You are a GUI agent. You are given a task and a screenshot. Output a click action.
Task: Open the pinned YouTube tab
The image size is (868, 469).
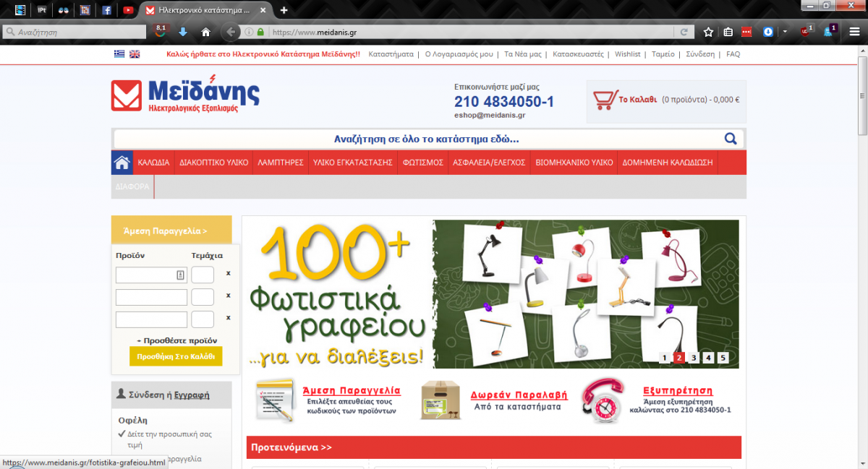128,10
